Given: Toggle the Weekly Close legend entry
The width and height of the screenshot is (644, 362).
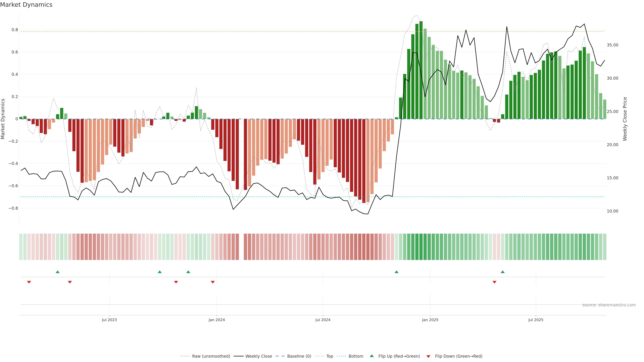Looking at the screenshot, I should point(258,356).
